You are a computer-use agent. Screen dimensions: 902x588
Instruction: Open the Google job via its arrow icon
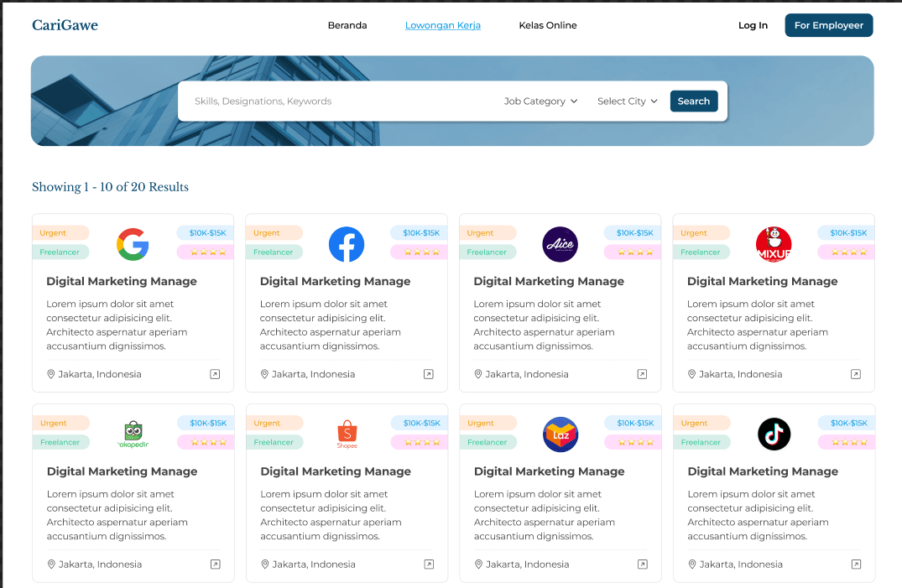[215, 375]
